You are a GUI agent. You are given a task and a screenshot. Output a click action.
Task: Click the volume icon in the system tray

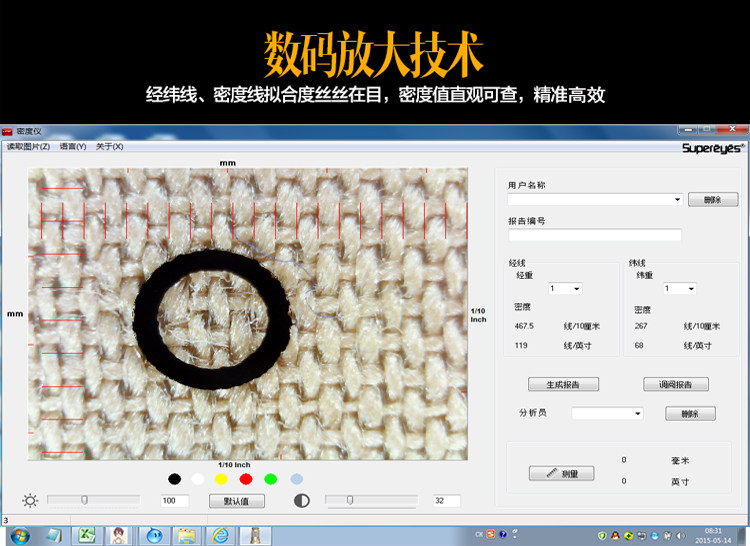[681, 535]
